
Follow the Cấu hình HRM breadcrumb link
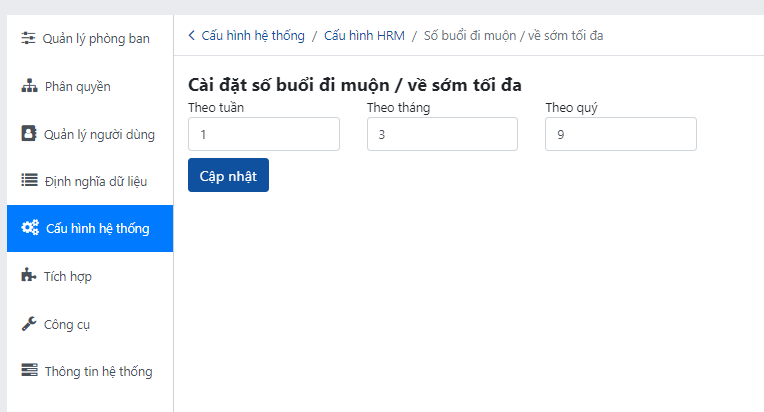[364, 36]
